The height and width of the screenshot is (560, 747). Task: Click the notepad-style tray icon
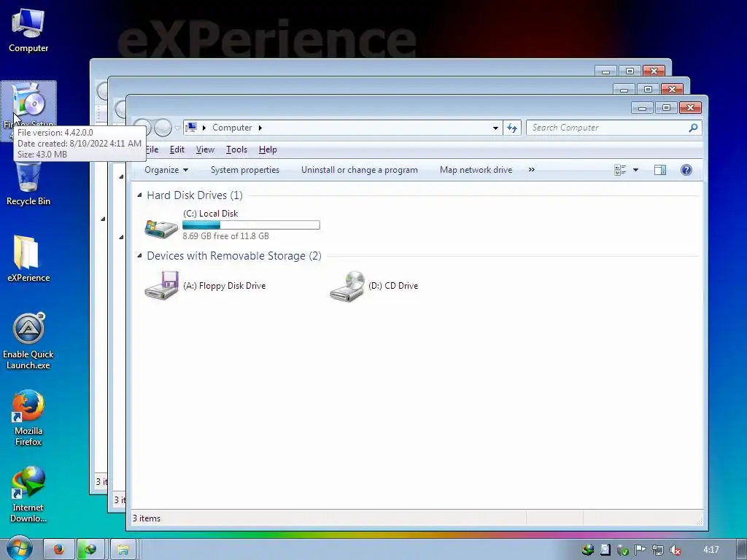[x=605, y=550]
